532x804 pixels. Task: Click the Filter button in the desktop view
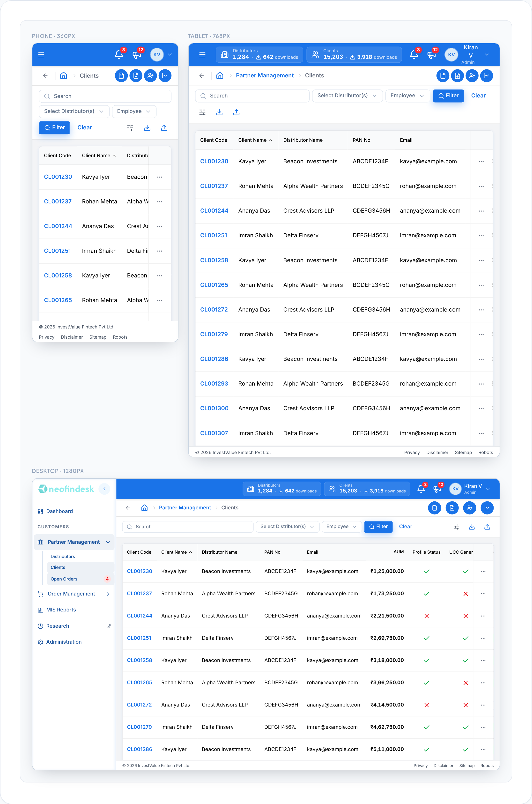click(378, 527)
